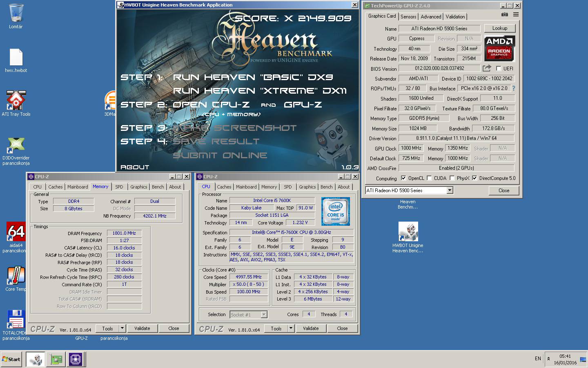Click the GPU-Z screenshot camera icon

point(505,15)
